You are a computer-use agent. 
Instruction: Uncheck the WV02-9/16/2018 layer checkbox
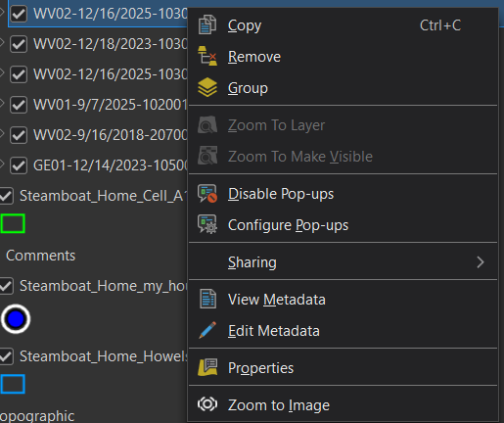pyautogui.click(x=19, y=135)
